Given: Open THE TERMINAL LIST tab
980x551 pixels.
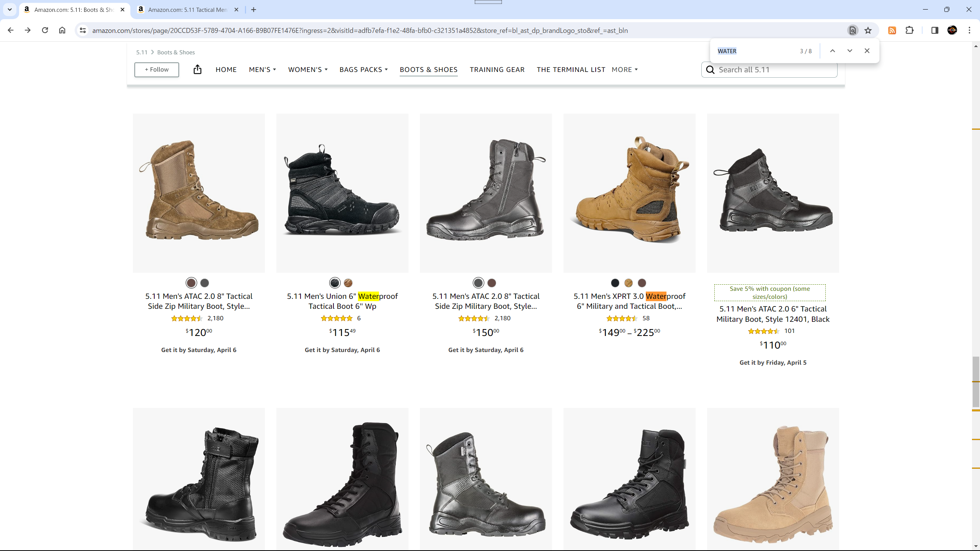Looking at the screenshot, I should 571,70.
